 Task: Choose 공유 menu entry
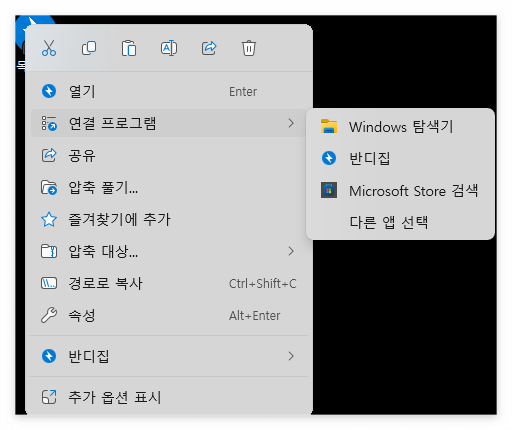pyautogui.click(x=169, y=155)
